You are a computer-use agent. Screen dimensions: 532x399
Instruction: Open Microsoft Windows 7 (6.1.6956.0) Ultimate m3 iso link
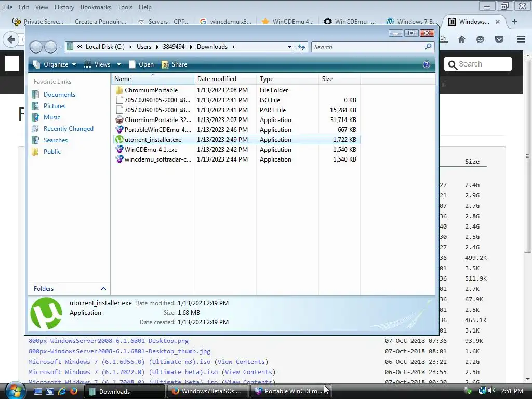coord(119,362)
